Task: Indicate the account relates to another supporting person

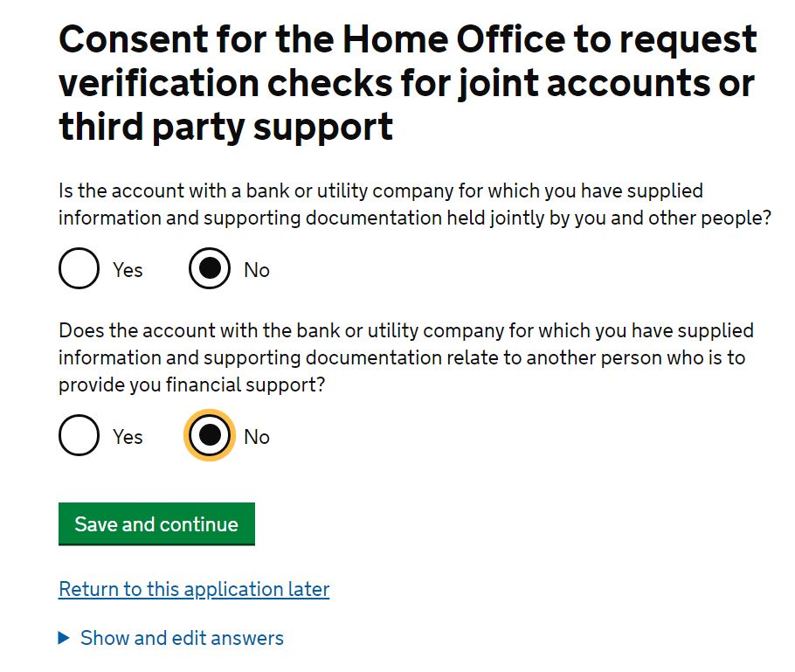Action: point(79,435)
